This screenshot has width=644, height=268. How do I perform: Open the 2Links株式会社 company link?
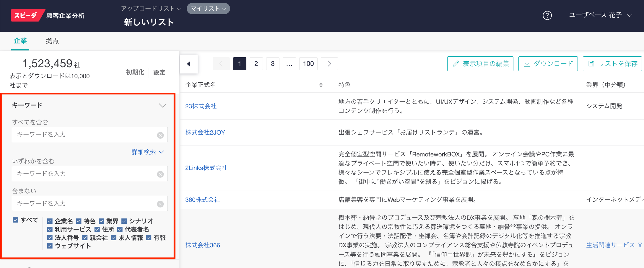click(206, 168)
